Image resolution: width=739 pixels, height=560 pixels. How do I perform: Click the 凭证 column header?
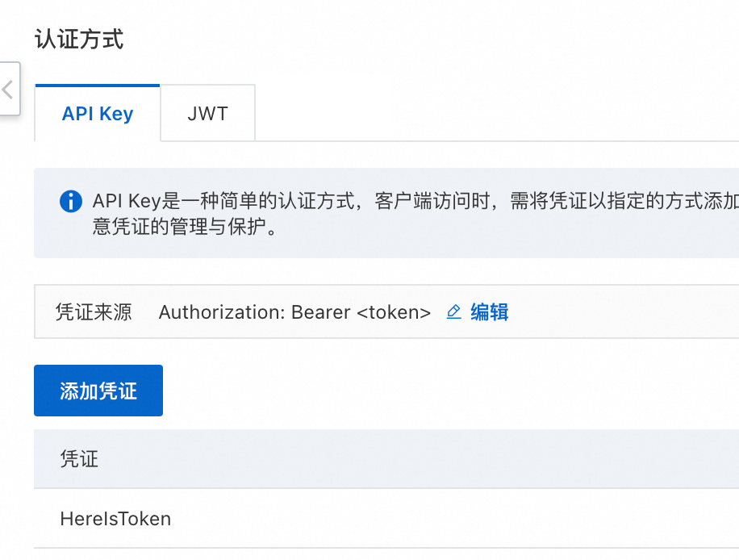79,458
